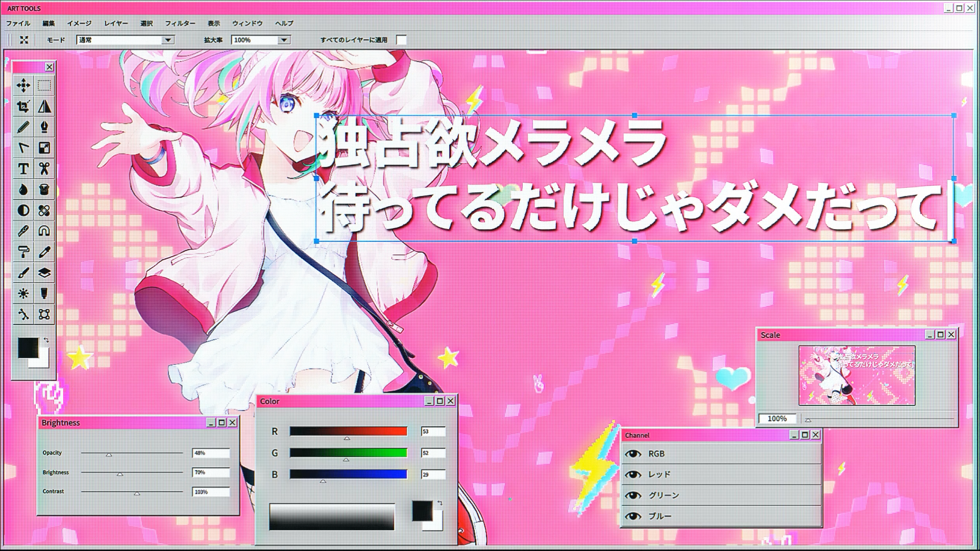The width and height of the screenshot is (980, 551).
Task: Choose the Scissors cut tool
Action: coord(44,169)
